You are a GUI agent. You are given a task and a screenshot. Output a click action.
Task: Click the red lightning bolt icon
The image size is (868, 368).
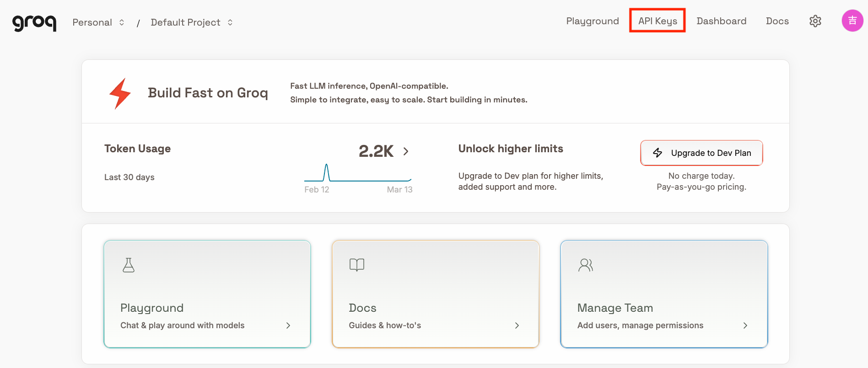pyautogui.click(x=120, y=93)
